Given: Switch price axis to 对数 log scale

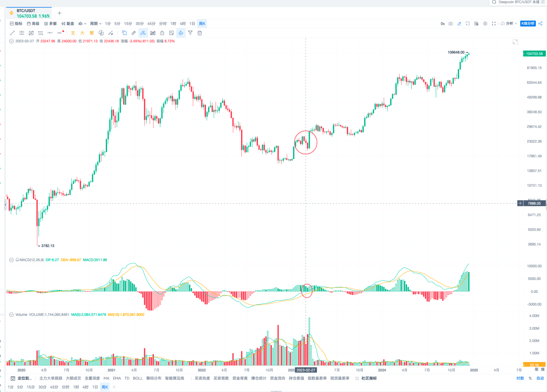Looking at the screenshot, I should (x=520, y=378).
